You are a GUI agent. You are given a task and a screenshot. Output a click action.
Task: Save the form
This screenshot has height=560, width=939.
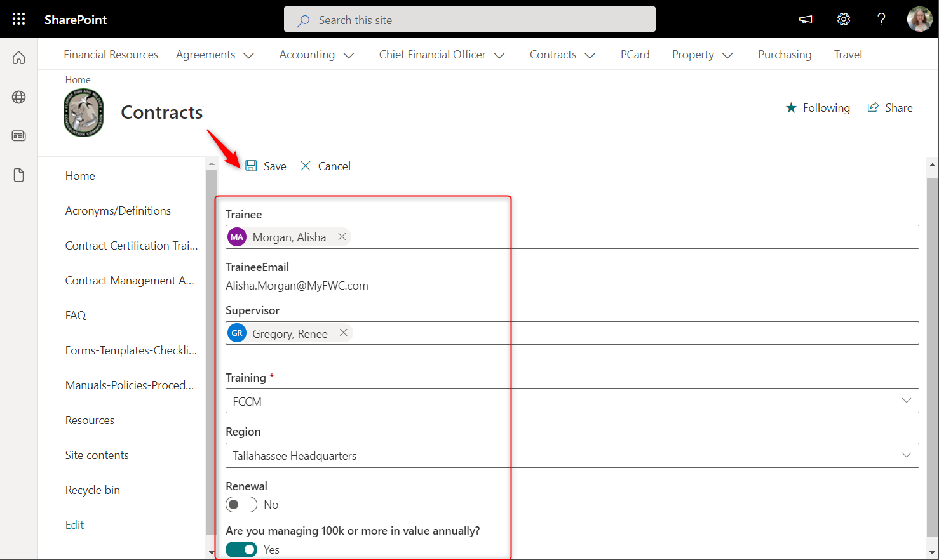[x=266, y=166]
